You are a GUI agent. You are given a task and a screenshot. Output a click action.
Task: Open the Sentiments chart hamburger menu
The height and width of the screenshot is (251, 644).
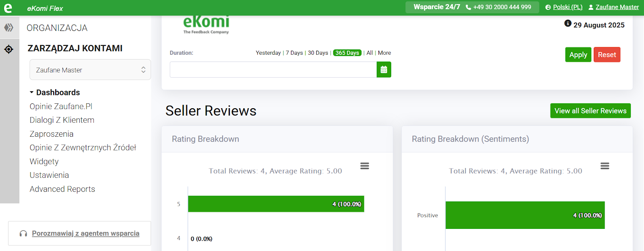click(605, 166)
